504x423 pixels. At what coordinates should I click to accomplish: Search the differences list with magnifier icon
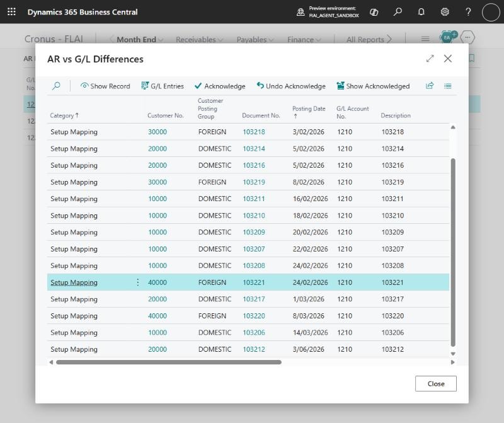point(56,86)
